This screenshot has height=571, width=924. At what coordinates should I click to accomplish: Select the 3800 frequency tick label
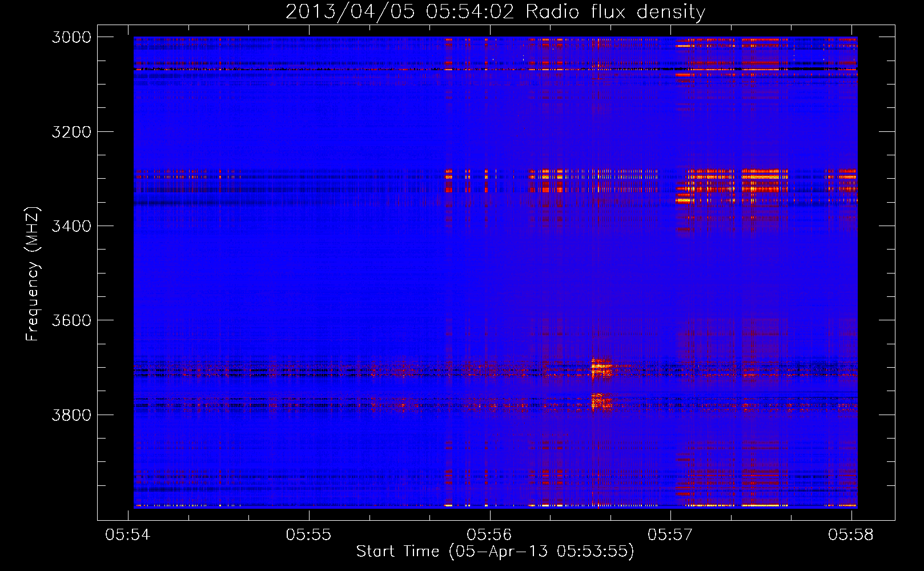(x=71, y=415)
